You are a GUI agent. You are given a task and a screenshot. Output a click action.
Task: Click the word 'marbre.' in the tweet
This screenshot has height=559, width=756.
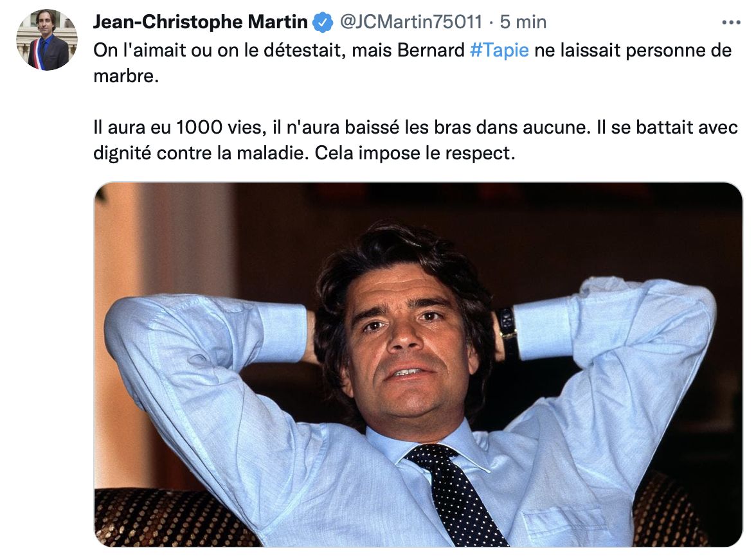click(x=126, y=76)
